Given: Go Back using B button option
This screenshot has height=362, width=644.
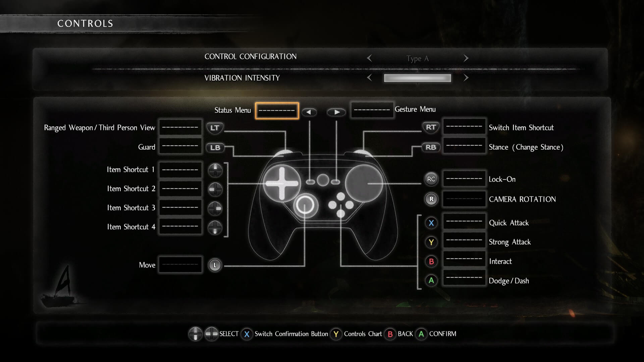Looking at the screenshot, I should point(398,333).
